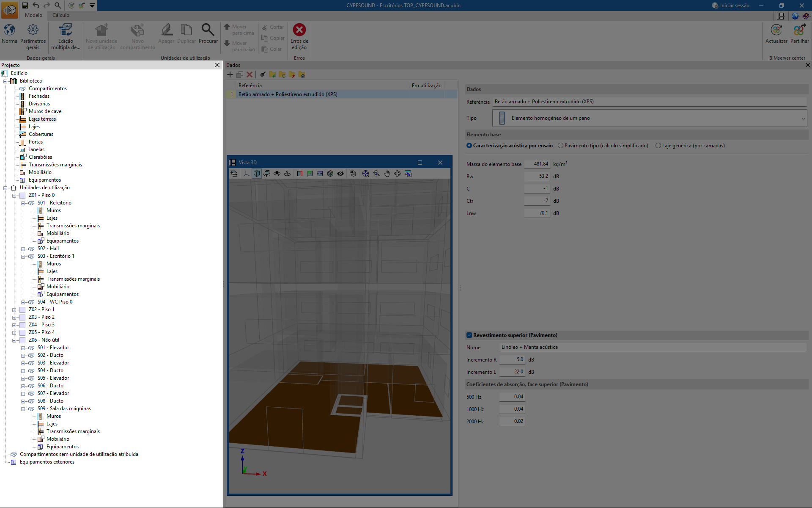Open Parâmetros gerais settings

point(33,30)
